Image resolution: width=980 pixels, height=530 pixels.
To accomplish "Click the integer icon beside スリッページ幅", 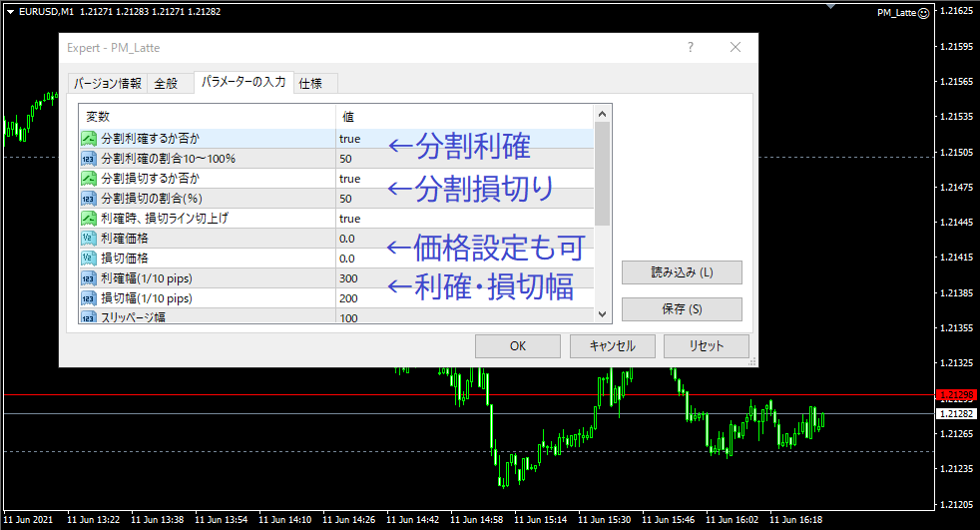I will pos(89,316).
